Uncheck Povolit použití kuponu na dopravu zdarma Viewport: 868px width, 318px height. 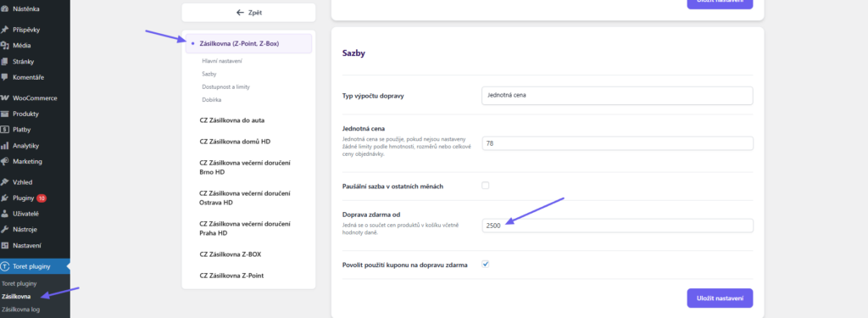point(486,265)
